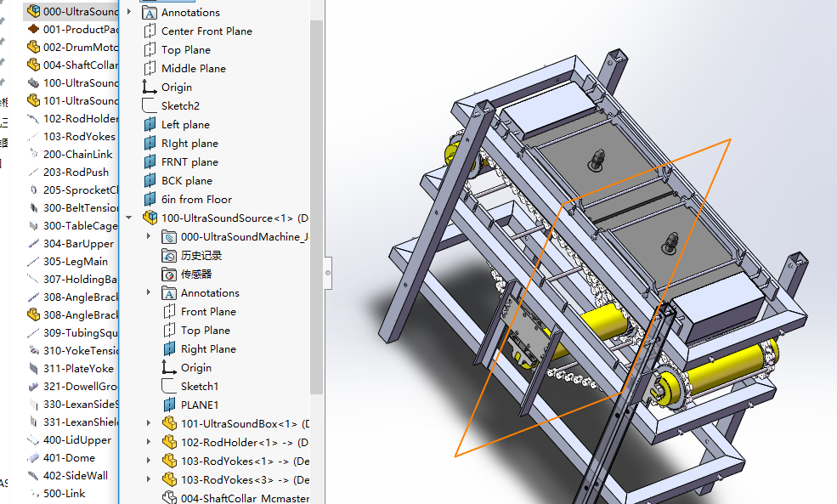Expand the Annotations node under 100-UltraSoundSource
Viewport: 837px width, 504px height.
149,292
